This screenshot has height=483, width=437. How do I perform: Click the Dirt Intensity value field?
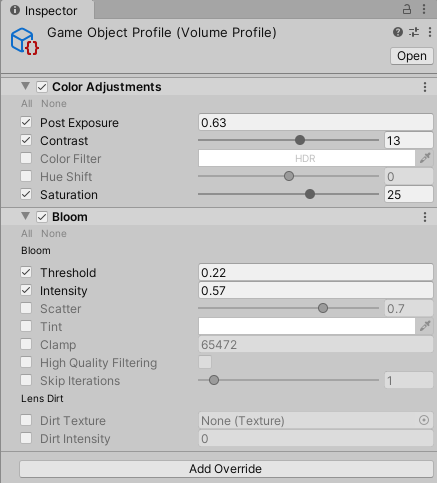316,438
